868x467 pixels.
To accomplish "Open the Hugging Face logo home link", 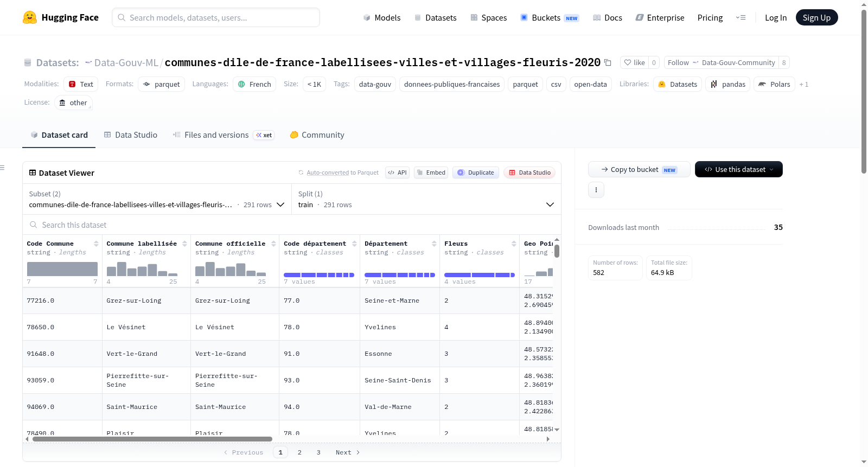I will point(61,17).
